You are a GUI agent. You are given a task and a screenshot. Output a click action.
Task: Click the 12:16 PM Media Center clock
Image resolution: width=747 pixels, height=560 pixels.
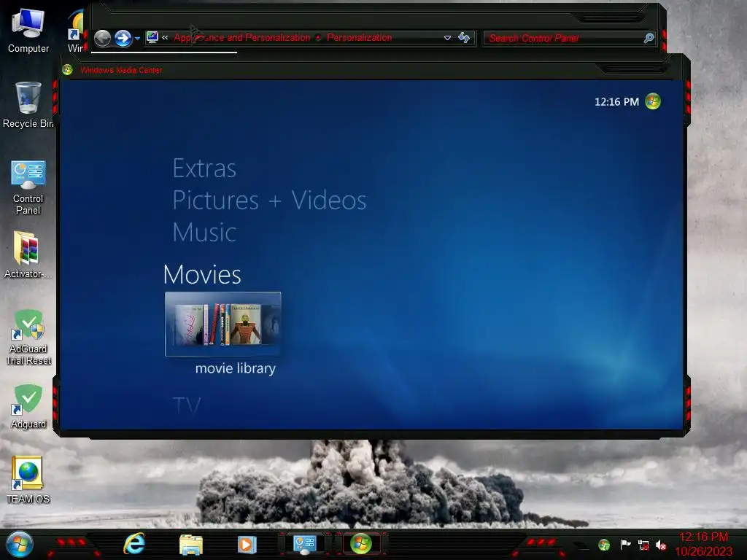pos(616,102)
